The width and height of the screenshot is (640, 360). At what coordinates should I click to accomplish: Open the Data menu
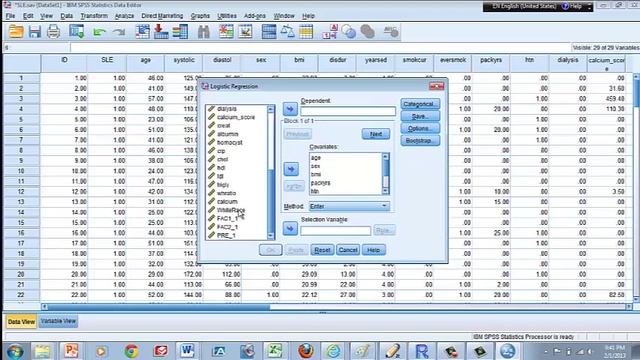pyautogui.click(x=67, y=16)
